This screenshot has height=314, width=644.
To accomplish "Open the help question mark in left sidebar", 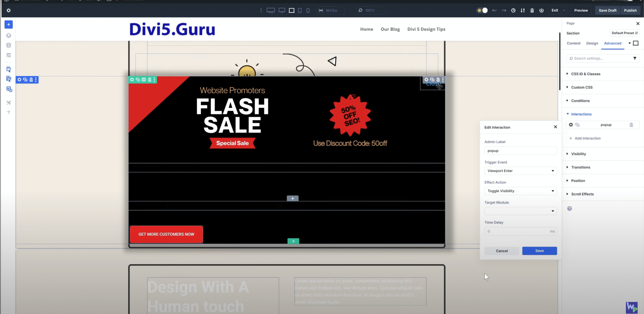I will pos(9,113).
